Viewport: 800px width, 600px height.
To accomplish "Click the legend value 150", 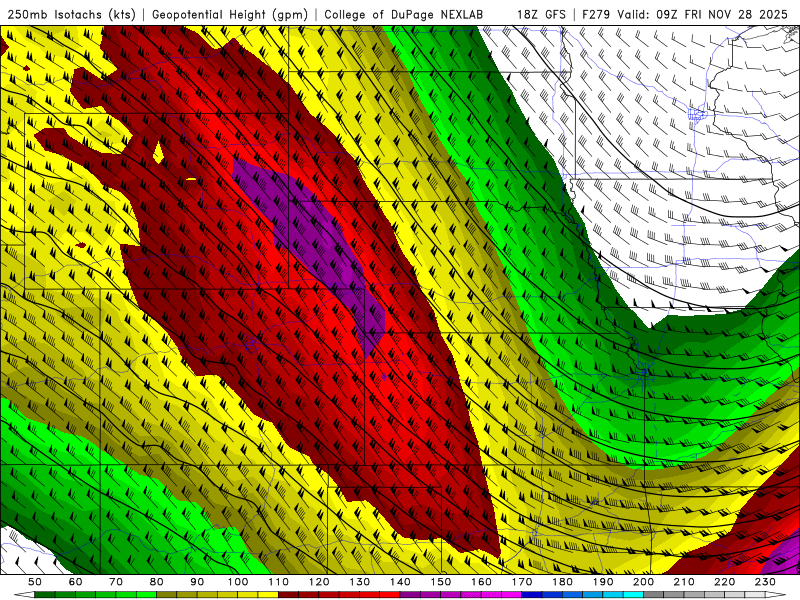I will click(441, 582).
